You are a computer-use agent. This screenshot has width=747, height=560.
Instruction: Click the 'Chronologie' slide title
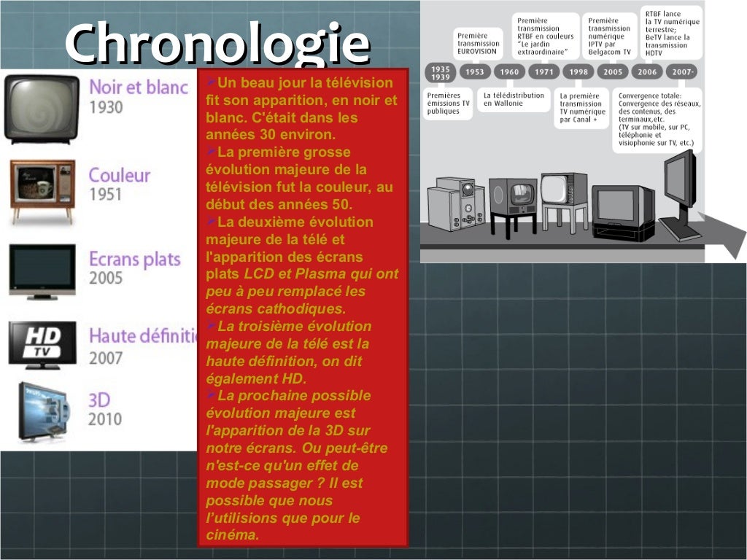(x=217, y=43)
